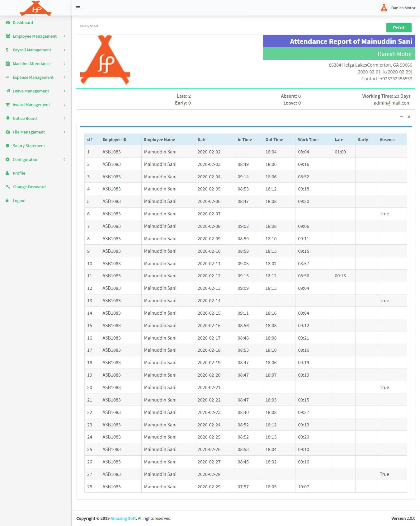Expand the Configuration submenu chevron
420x526 pixels.
pos(64,160)
